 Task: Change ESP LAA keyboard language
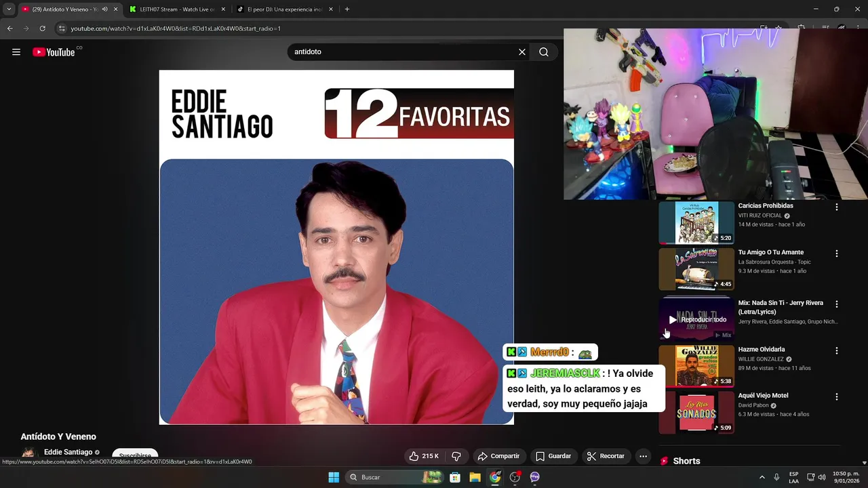793,477
